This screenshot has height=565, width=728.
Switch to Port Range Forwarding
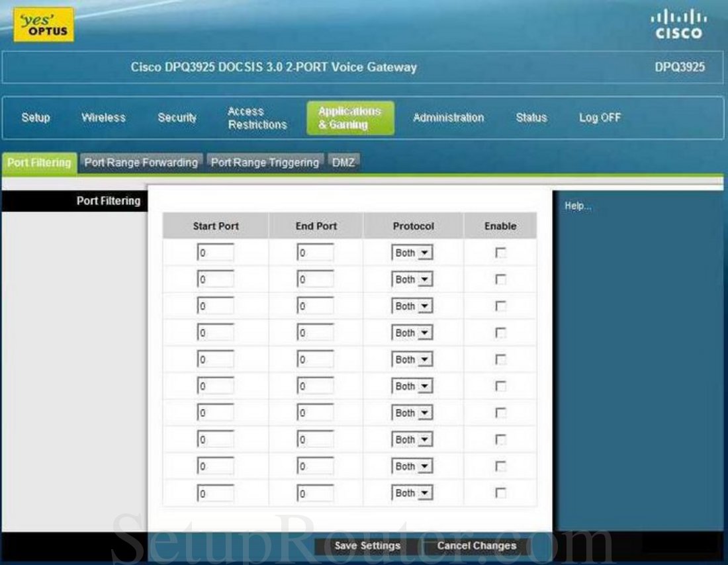[140, 162]
